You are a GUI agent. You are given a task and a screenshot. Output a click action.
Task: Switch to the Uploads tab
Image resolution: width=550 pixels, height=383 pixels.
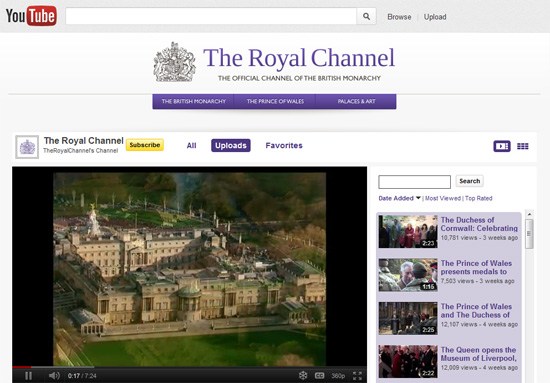[231, 146]
